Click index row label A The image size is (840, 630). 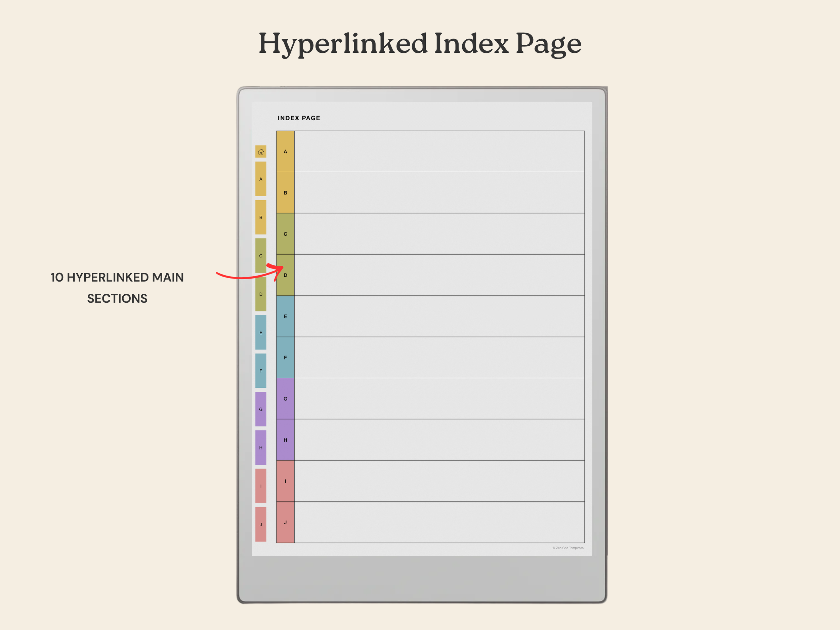[285, 152]
